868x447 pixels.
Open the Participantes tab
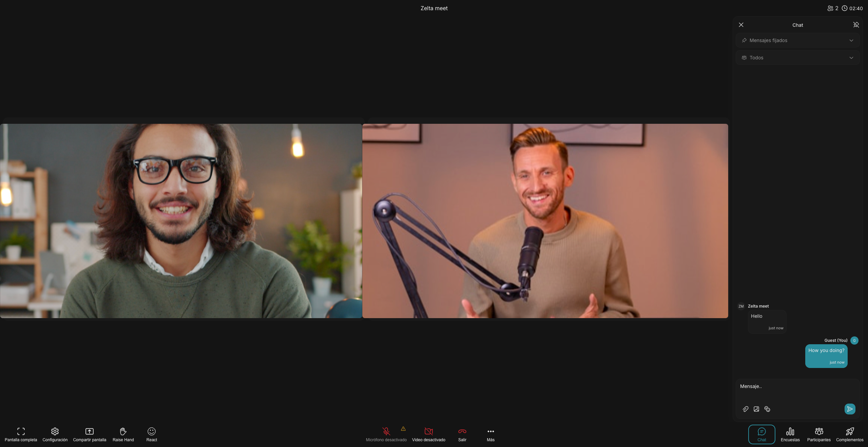point(819,434)
